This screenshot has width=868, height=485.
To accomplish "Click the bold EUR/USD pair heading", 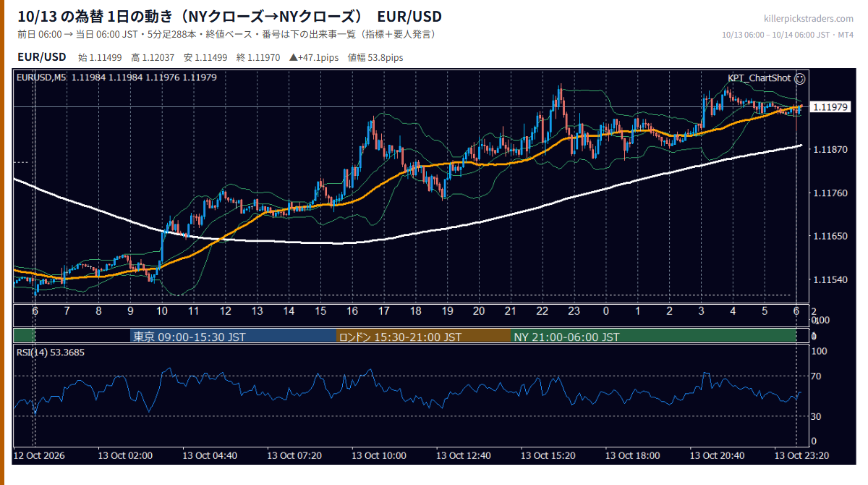I will pos(42,56).
